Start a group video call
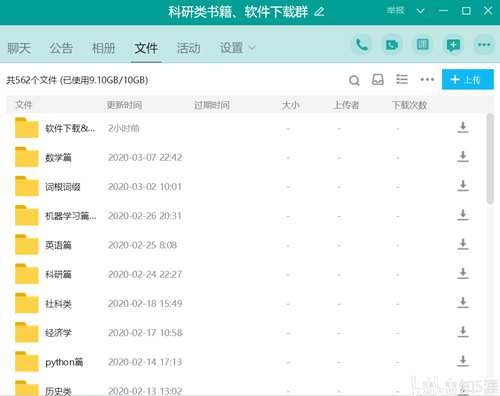 (x=392, y=45)
